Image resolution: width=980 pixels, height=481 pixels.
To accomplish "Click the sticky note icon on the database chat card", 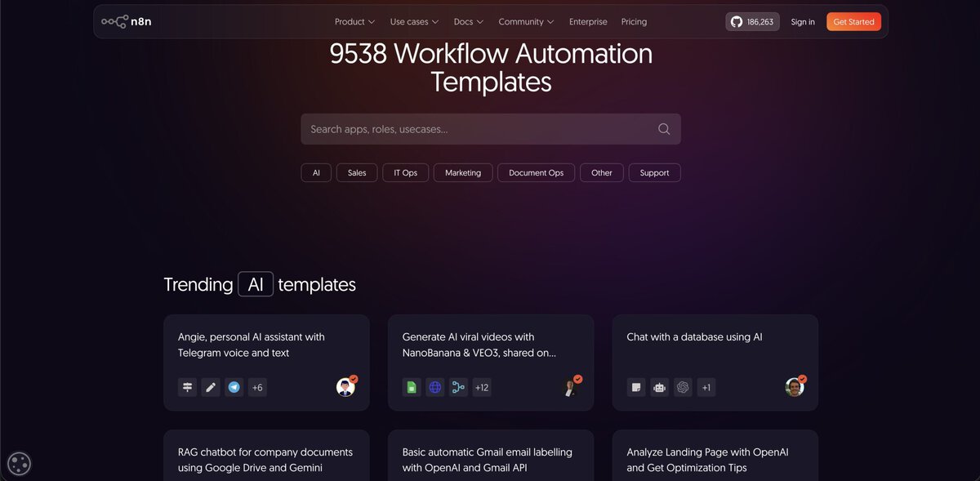I will pyautogui.click(x=636, y=387).
